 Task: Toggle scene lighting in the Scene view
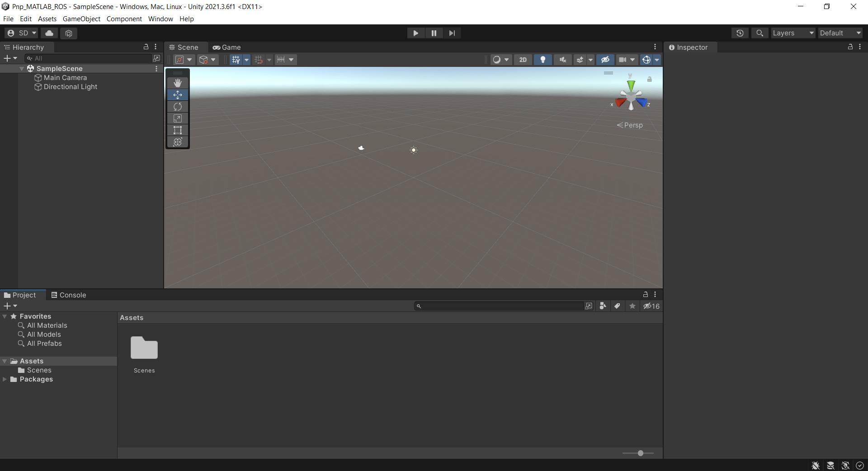[x=542, y=59]
